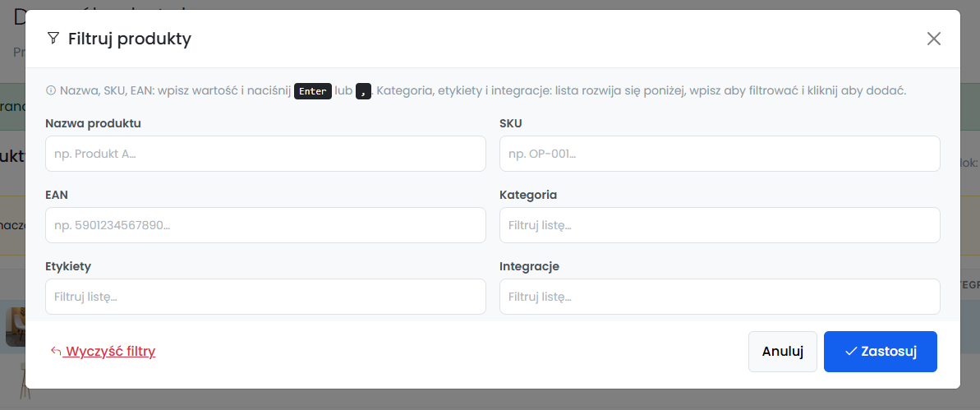Expand the Etykiety filter list
This screenshot has width=980, height=410.
[265, 297]
